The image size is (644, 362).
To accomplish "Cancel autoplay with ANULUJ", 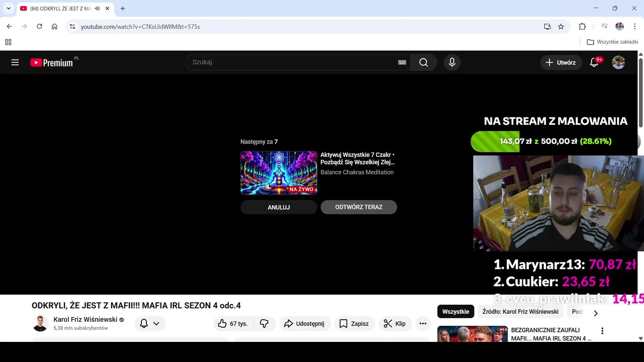I will coord(279,207).
